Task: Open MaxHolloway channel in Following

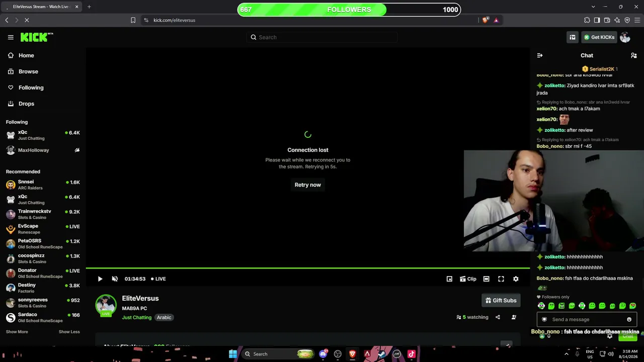Action: pos(43,150)
